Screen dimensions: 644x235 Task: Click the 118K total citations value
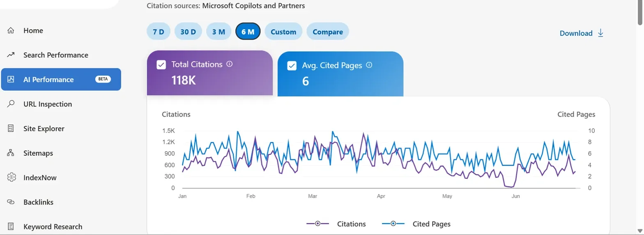(x=184, y=80)
